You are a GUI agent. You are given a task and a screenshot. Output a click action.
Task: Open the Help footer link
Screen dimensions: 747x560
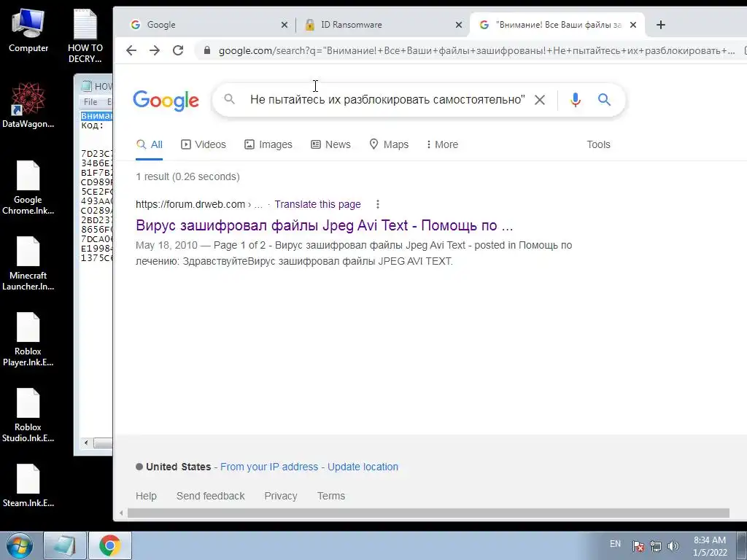146,496
